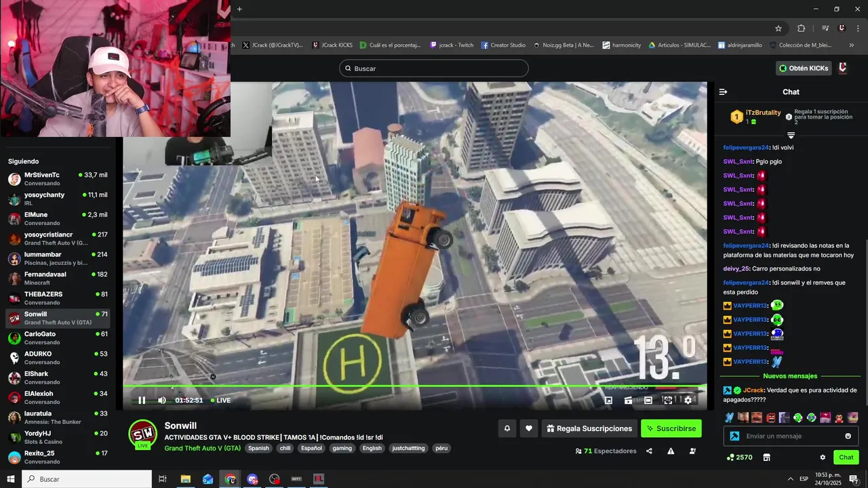The width and height of the screenshot is (868, 488).
Task: Open Fernandavaal Minecraft channel in sidebar
Action: tap(58, 279)
